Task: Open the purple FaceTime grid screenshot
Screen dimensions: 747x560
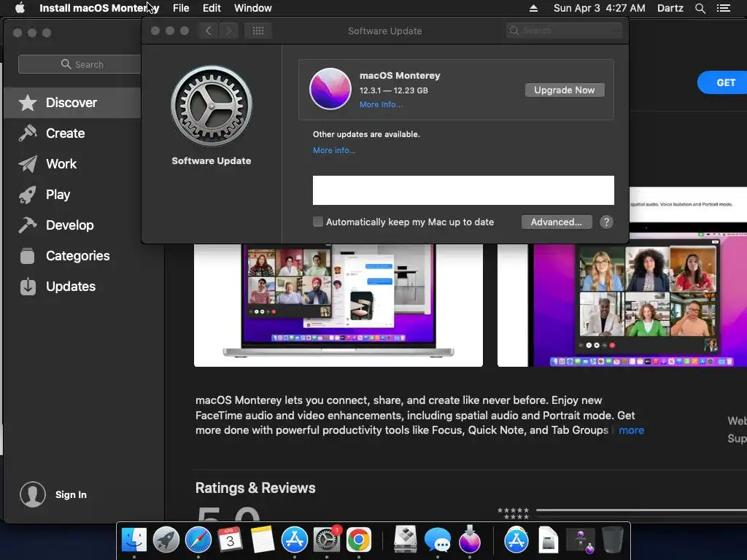Action: [x=622, y=305]
